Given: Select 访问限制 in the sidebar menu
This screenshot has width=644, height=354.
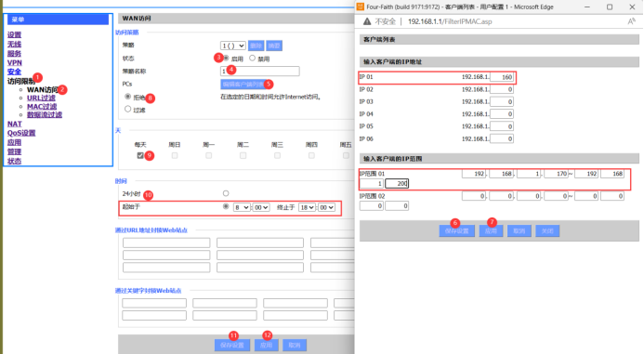Looking at the screenshot, I should [x=21, y=81].
